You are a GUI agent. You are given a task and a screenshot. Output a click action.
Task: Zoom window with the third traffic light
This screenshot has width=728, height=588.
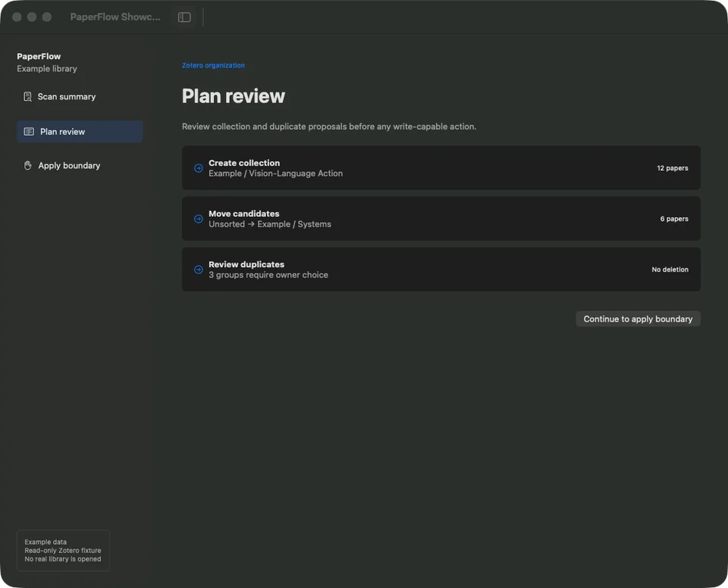click(x=47, y=17)
